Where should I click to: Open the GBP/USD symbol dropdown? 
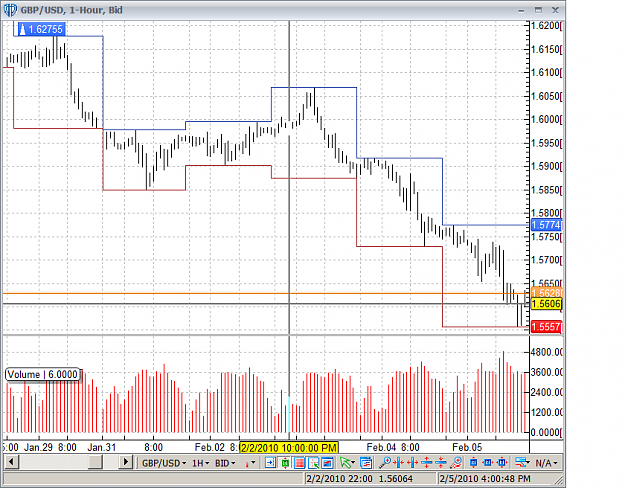(x=164, y=463)
